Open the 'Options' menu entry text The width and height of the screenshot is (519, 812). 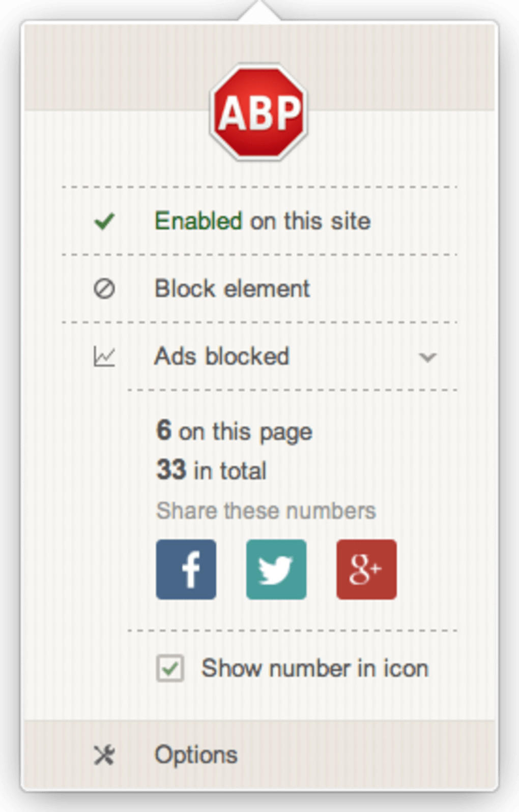[x=196, y=755]
